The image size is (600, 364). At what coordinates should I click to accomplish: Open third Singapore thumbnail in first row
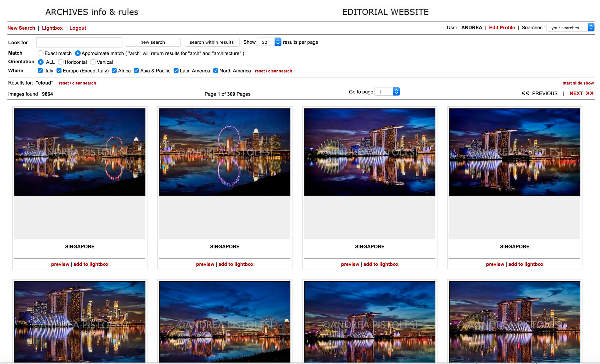[x=370, y=152]
